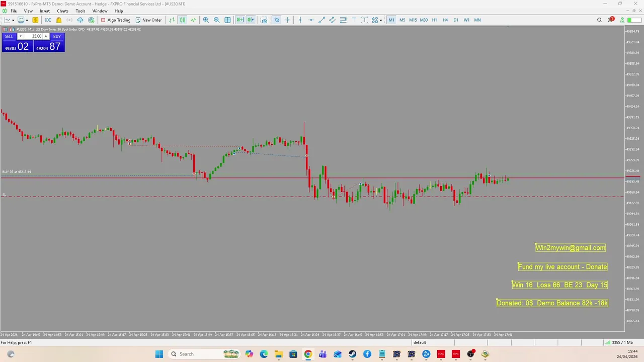Image resolution: width=644 pixels, height=362 pixels.
Task: Click the taskbar Search box
Action: [x=205, y=354]
